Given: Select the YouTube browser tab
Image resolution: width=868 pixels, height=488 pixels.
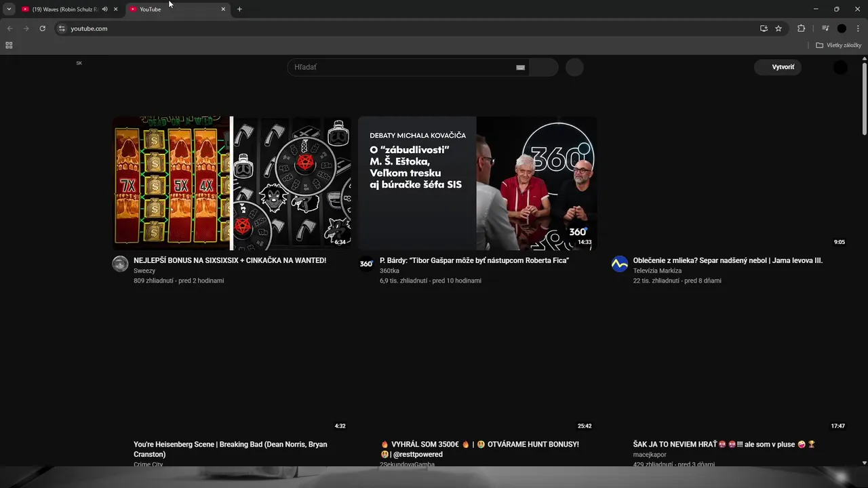Looking at the screenshot, I should pos(176,9).
